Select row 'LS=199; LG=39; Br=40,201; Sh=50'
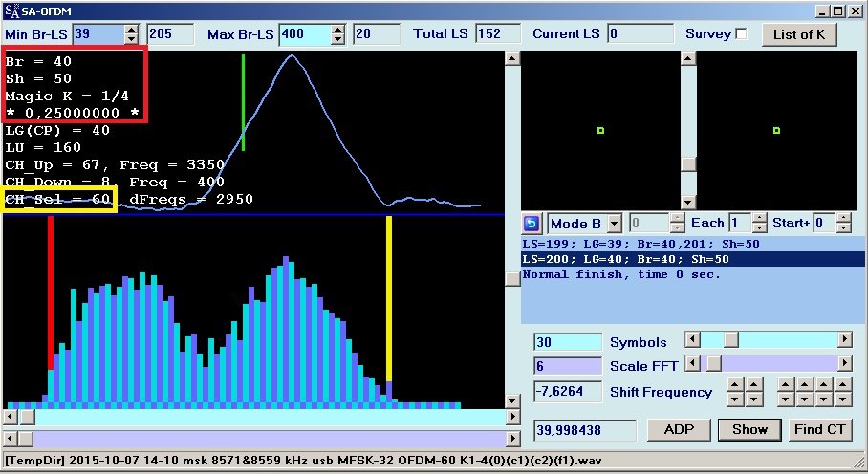This screenshot has width=868, height=474. [692, 244]
